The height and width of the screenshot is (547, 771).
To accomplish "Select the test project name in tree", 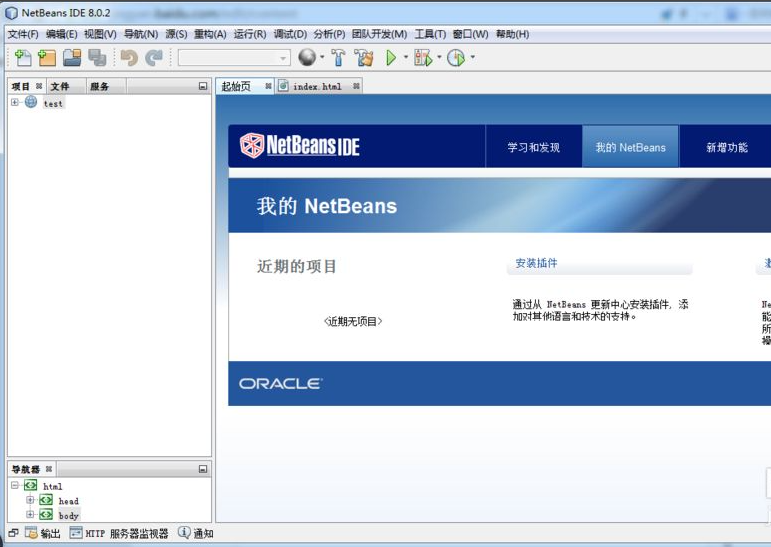I will click(53, 103).
